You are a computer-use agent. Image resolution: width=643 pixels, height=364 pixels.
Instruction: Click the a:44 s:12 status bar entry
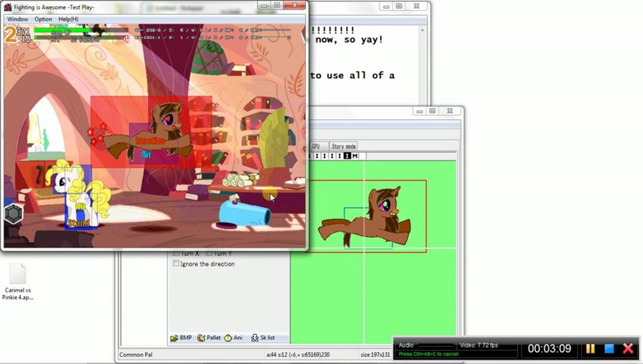298,354
